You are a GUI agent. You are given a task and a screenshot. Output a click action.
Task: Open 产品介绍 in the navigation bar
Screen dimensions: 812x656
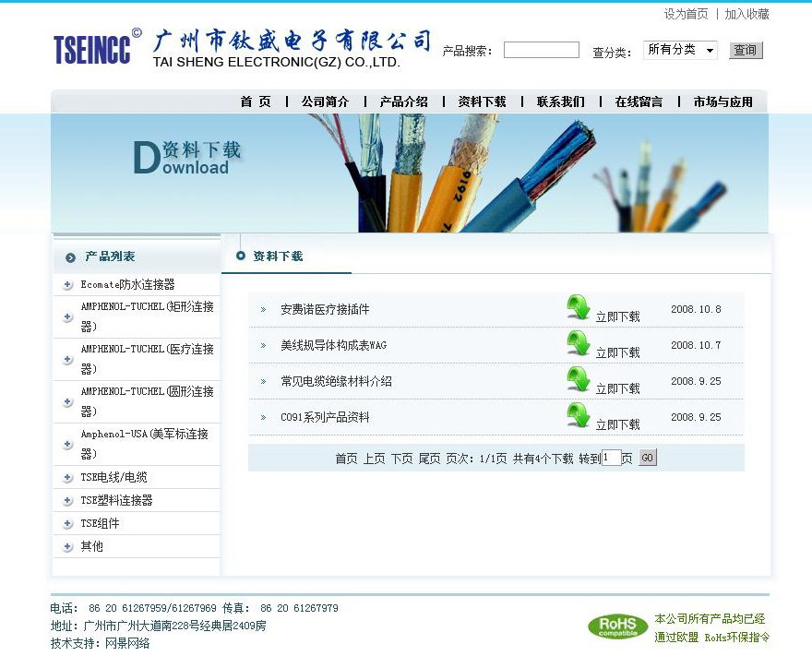404,102
